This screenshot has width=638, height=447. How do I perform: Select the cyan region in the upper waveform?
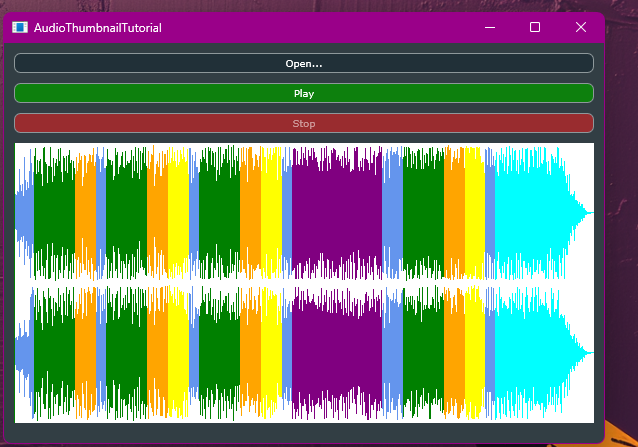coord(530,212)
